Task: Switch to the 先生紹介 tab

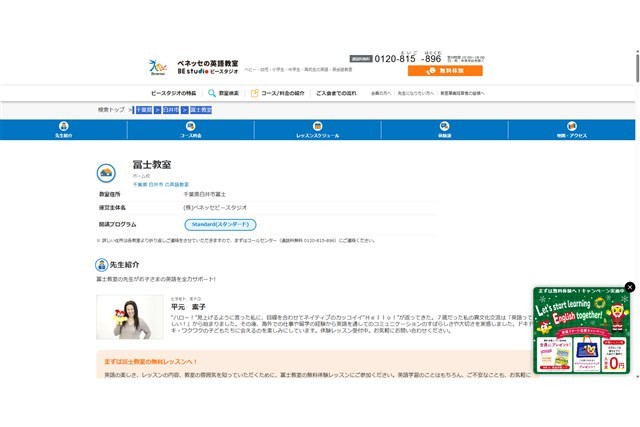Action: click(x=63, y=130)
